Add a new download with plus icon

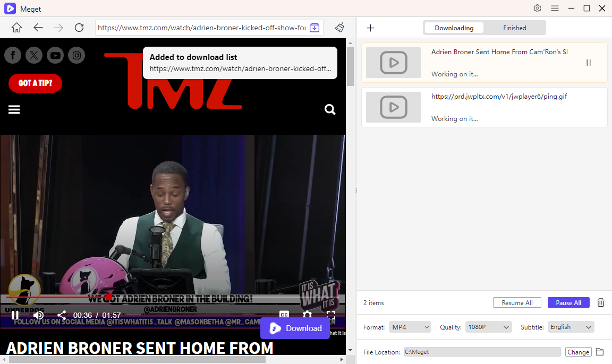point(371,28)
